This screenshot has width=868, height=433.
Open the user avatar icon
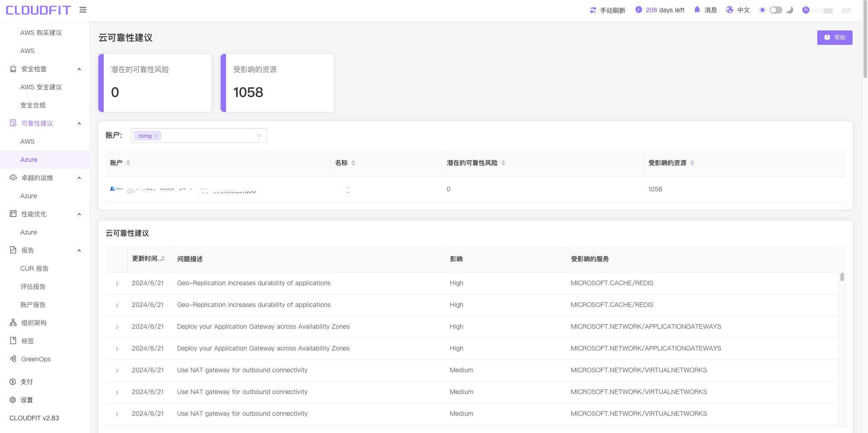click(x=806, y=10)
